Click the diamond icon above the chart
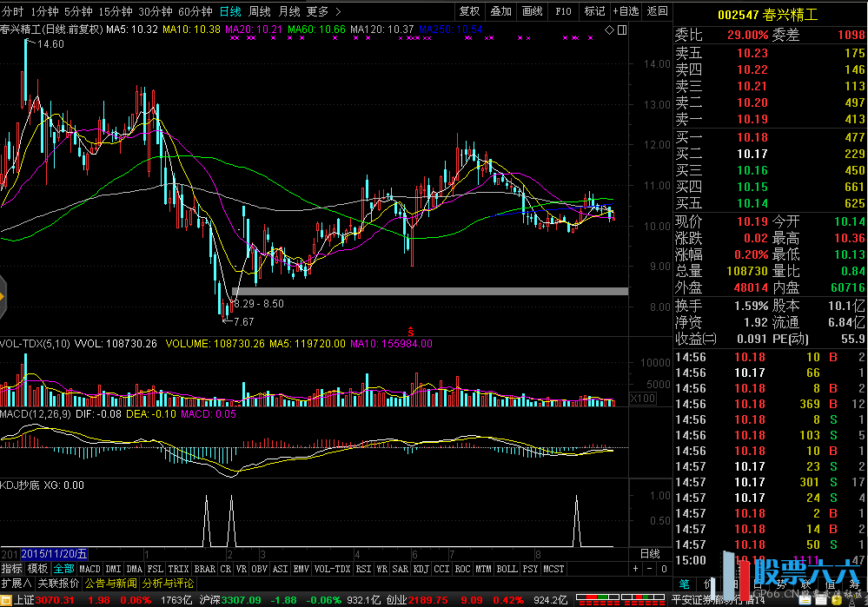868x607 pixels. [609, 30]
